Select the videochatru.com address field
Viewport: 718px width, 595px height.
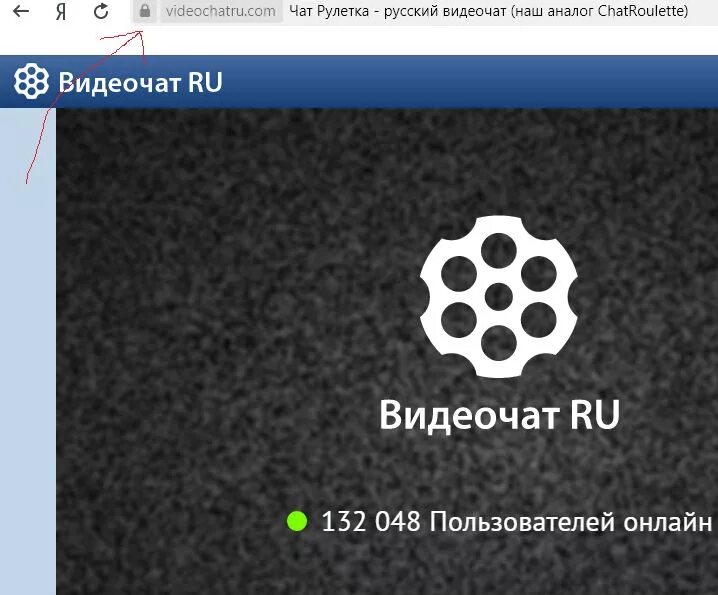pyautogui.click(x=221, y=11)
